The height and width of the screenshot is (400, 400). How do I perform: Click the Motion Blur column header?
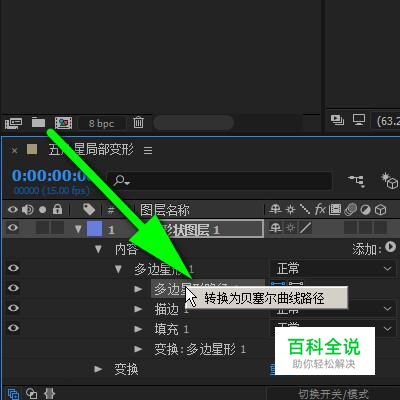pyautogui.click(x=350, y=210)
